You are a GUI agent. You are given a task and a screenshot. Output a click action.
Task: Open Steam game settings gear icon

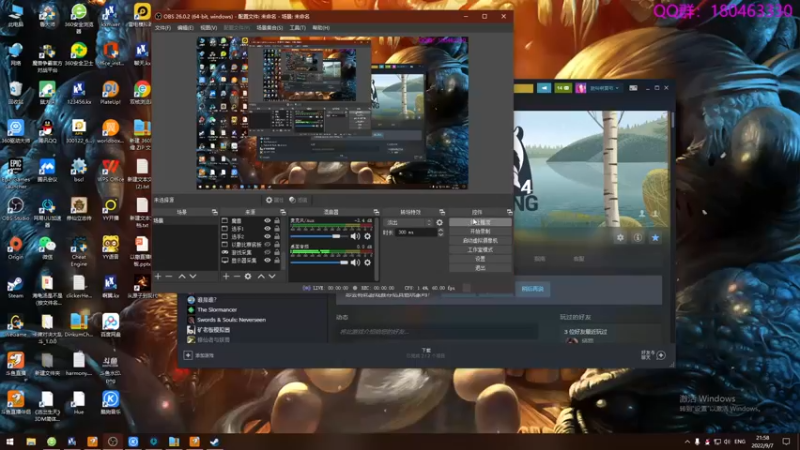(620, 237)
